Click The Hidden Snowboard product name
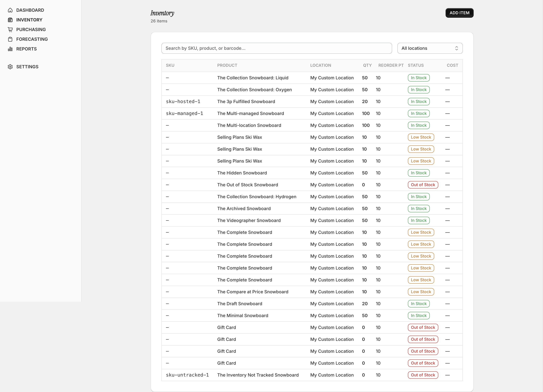This screenshot has height=392, width=543. (x=242, y=173)
